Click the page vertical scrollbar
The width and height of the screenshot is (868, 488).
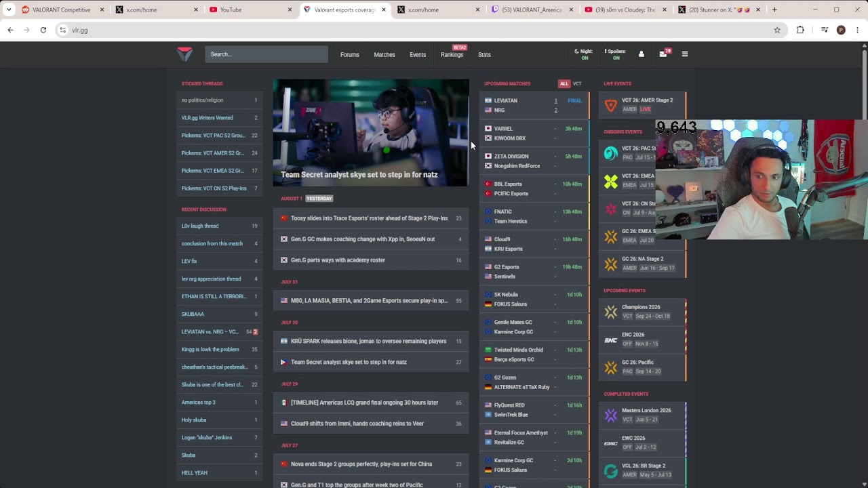pyautogui.click(x=864, y=81)
